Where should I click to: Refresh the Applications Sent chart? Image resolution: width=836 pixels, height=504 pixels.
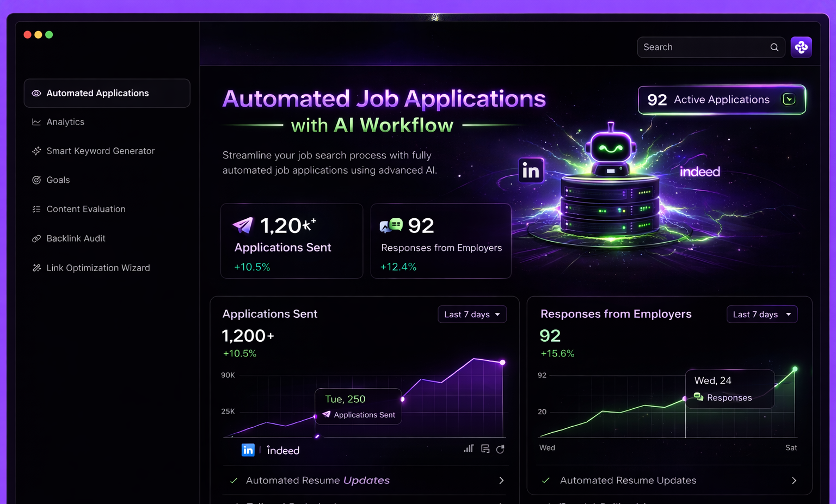click(x=501, y=449)
